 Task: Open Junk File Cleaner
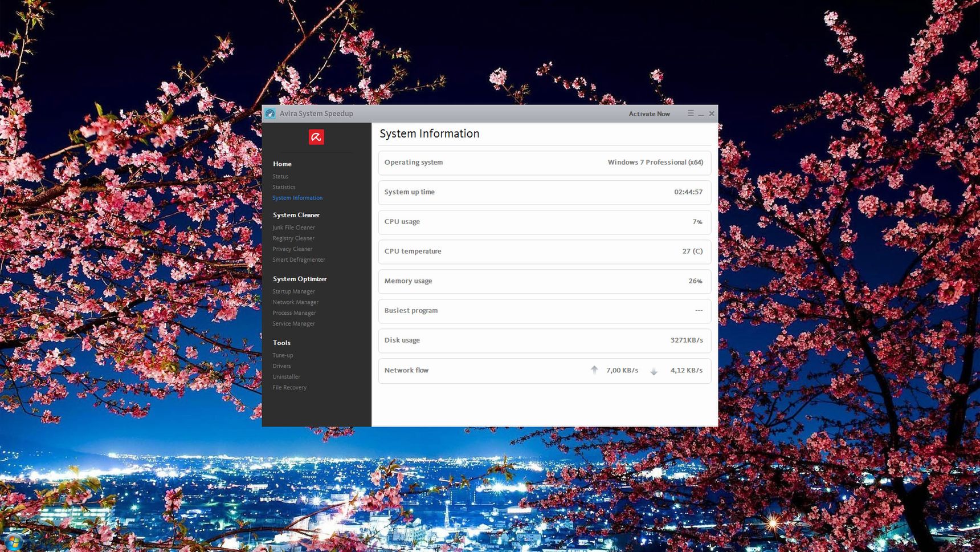pyautogui.click(x=293, y=228)
